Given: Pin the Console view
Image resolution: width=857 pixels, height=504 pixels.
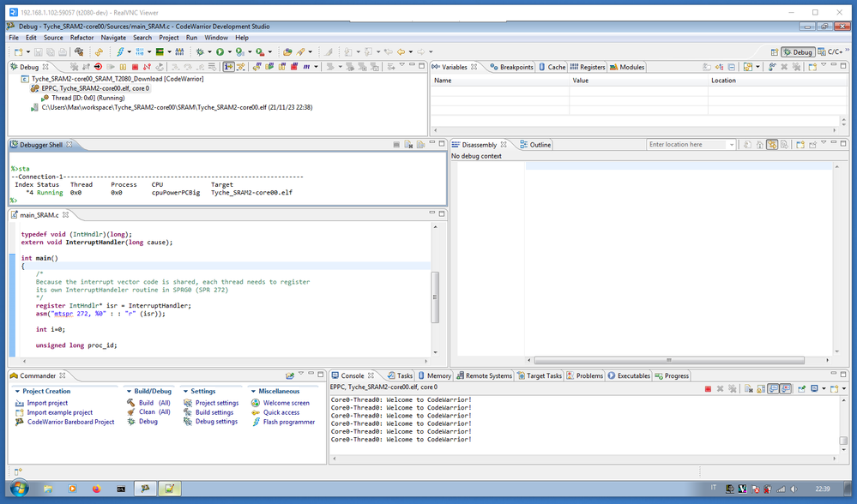Looking at the screenshot, I should [x=802, y=388].
